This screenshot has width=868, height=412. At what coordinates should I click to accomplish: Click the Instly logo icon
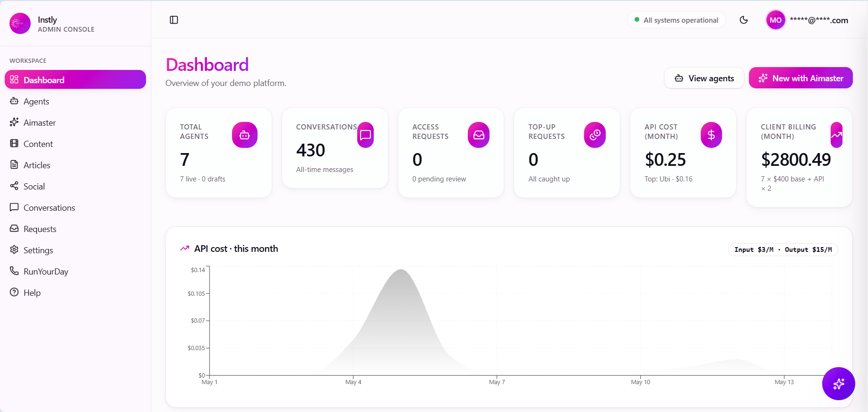[20, 23]
